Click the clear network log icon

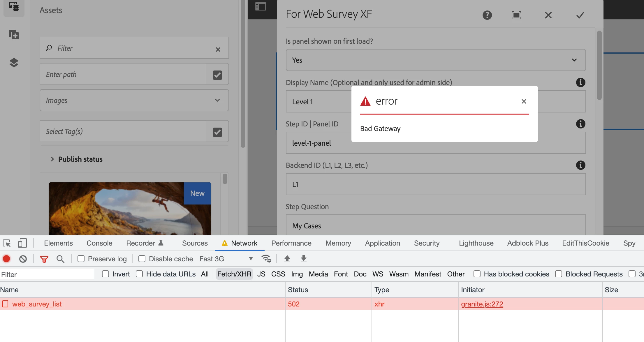23,259
